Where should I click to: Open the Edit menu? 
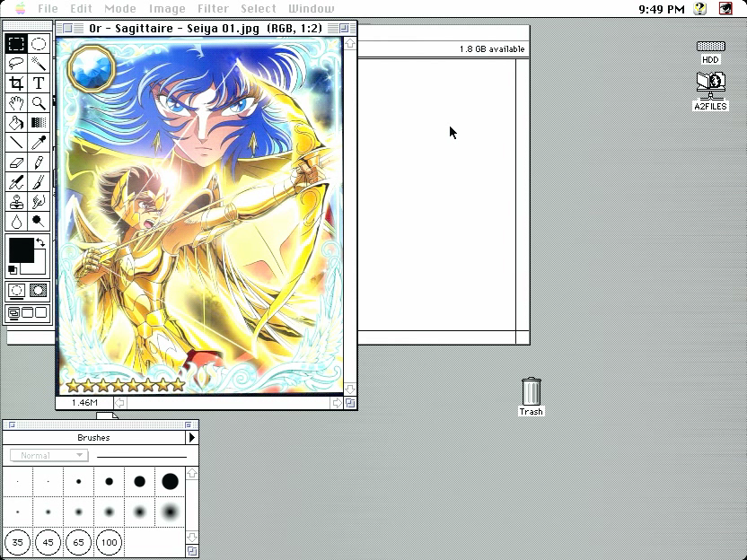pyautogui.click(x=81, y=9)
